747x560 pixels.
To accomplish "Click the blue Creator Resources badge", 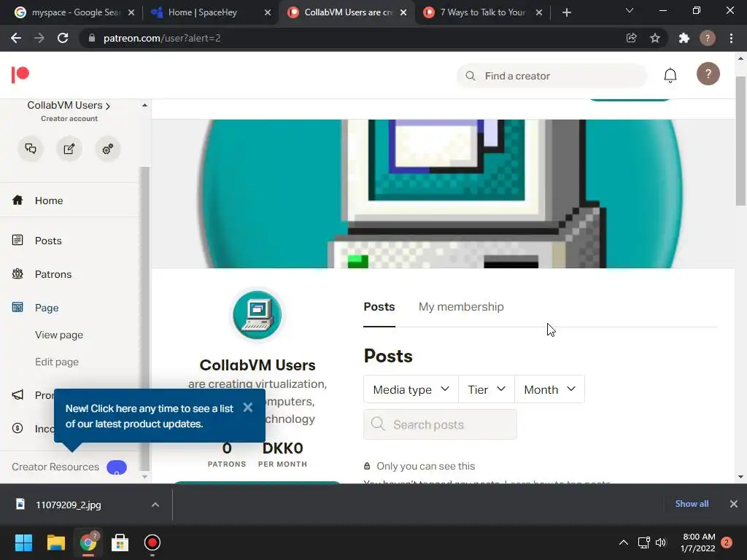I will point(117,467).
